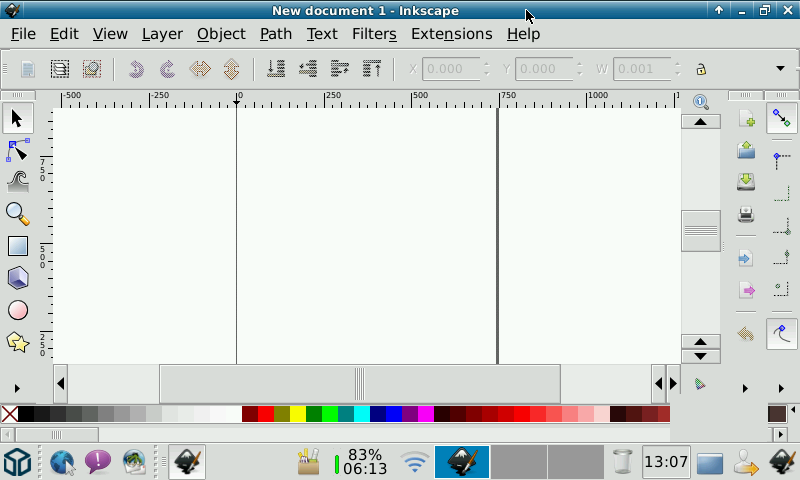Create a new document icon
This screenshot has height=480, width=800.
[x=746, y=118]
